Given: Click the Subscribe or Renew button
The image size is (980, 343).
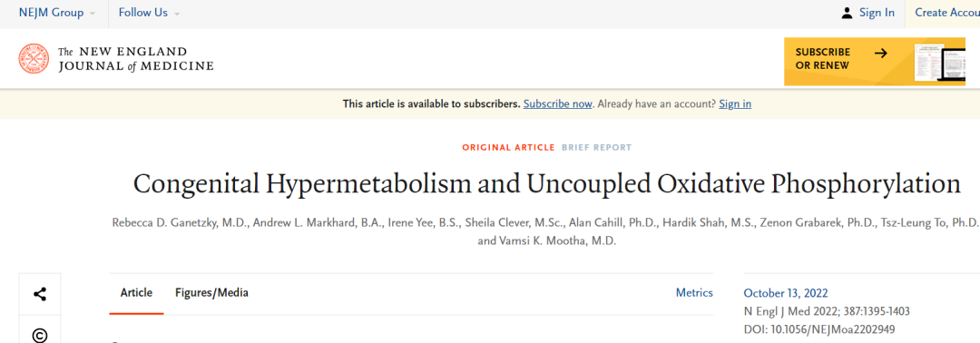Looking at the screenshot, I should coord(876,61).
